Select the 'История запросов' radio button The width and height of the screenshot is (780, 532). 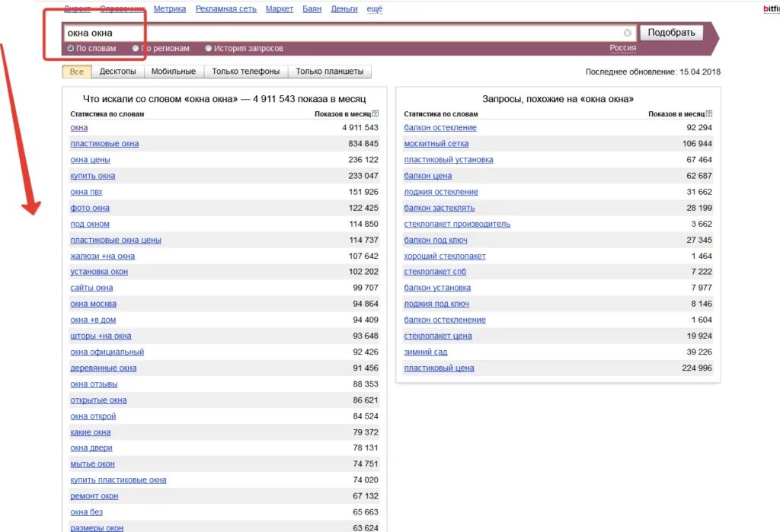point(209,48)
